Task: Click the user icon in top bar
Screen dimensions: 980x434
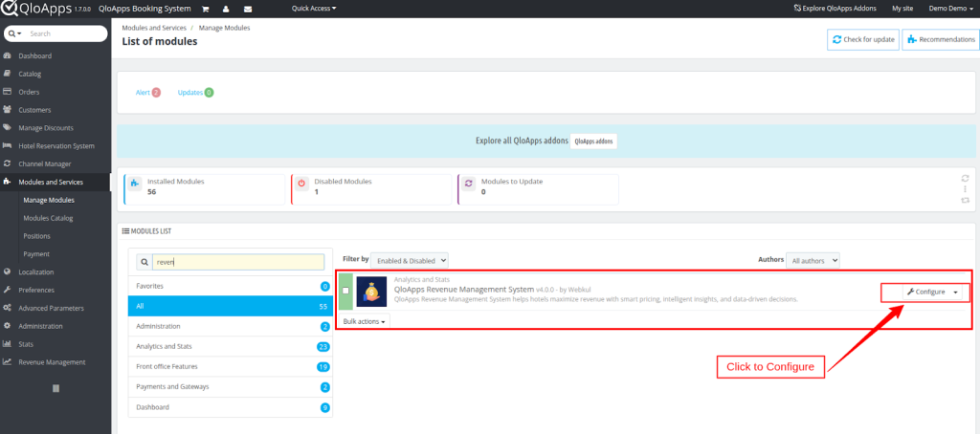Action: click(226, 9)
